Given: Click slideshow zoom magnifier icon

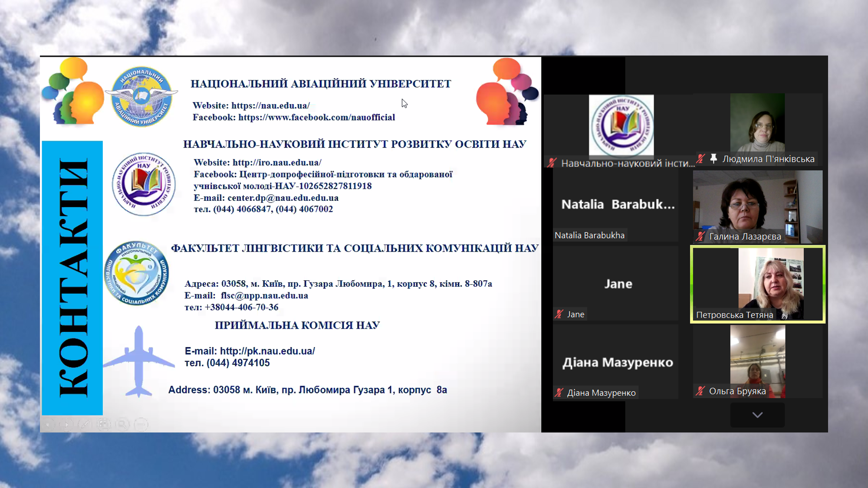Looking at the screenshot, I should (x=122, y=424).
